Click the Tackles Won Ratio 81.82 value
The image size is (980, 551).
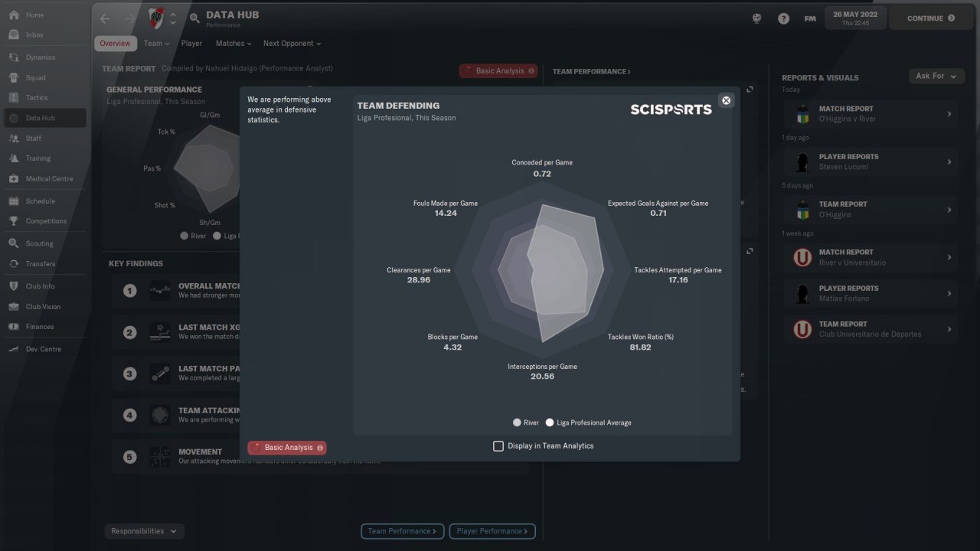[640, 347]
